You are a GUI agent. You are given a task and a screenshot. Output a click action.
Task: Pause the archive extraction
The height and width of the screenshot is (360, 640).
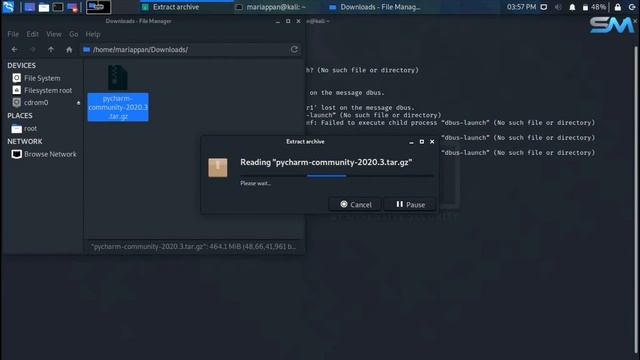(410, 204)
